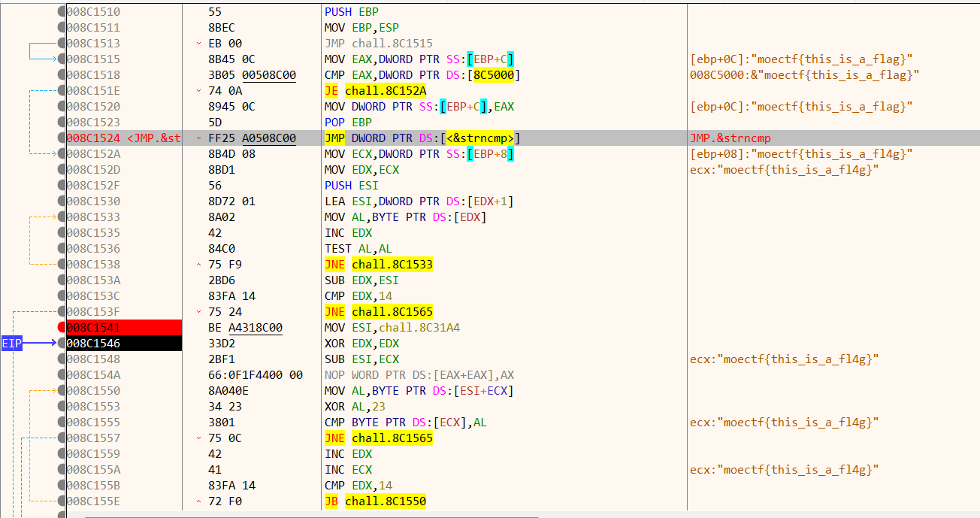This screenshot has width=980, height=518.
Task: Toggle breakpoint dot beside address 008C155B
Action: [62, 486]
